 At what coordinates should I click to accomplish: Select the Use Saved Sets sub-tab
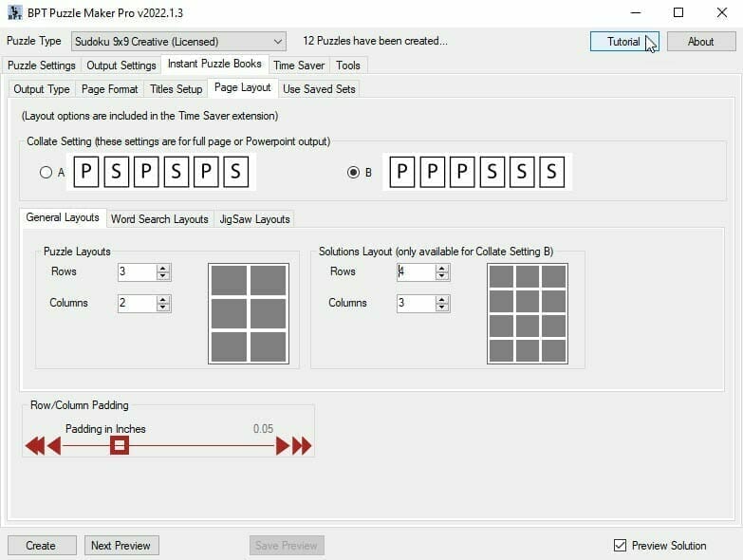(x=319, y=89)
